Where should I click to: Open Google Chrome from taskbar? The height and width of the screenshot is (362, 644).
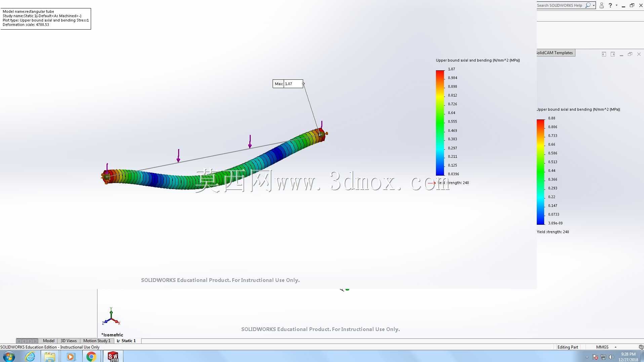pyautogui.click(x=91, y=356)
